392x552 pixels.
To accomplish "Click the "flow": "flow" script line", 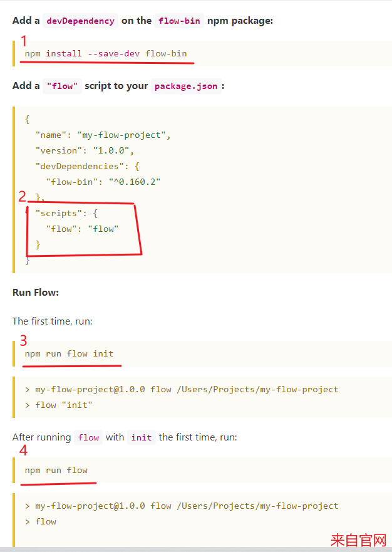I will [x=82, y=229].
